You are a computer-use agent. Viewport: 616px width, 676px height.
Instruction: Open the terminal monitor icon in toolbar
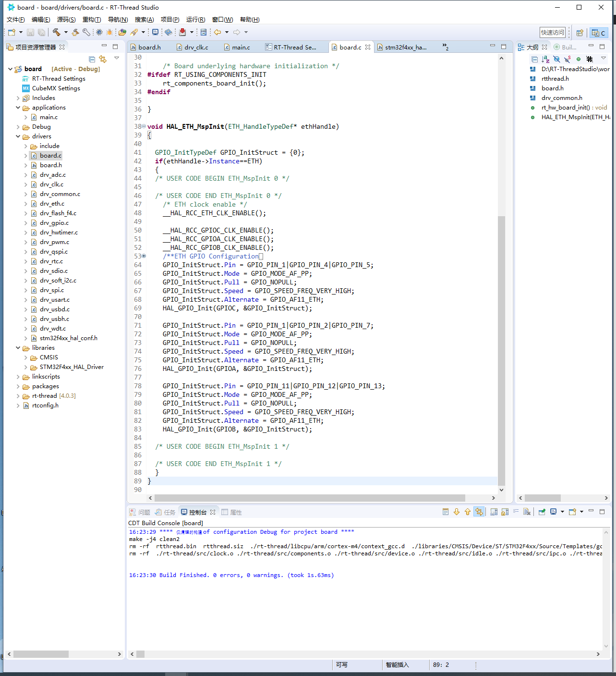tap(155, 32)
